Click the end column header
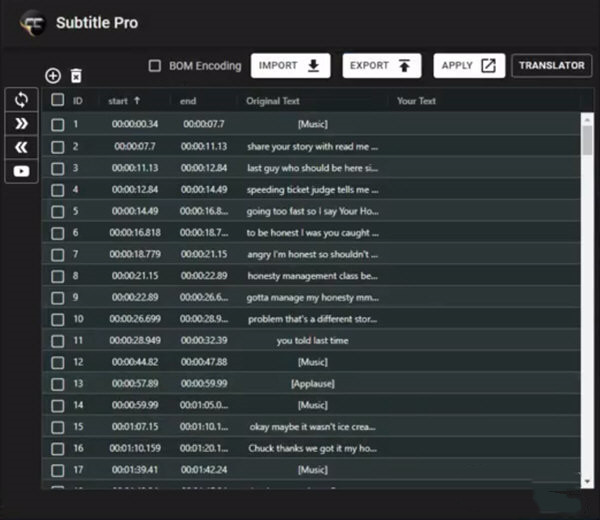The height and width of the screenshot is (520, 600). click(x=188, y=101)
